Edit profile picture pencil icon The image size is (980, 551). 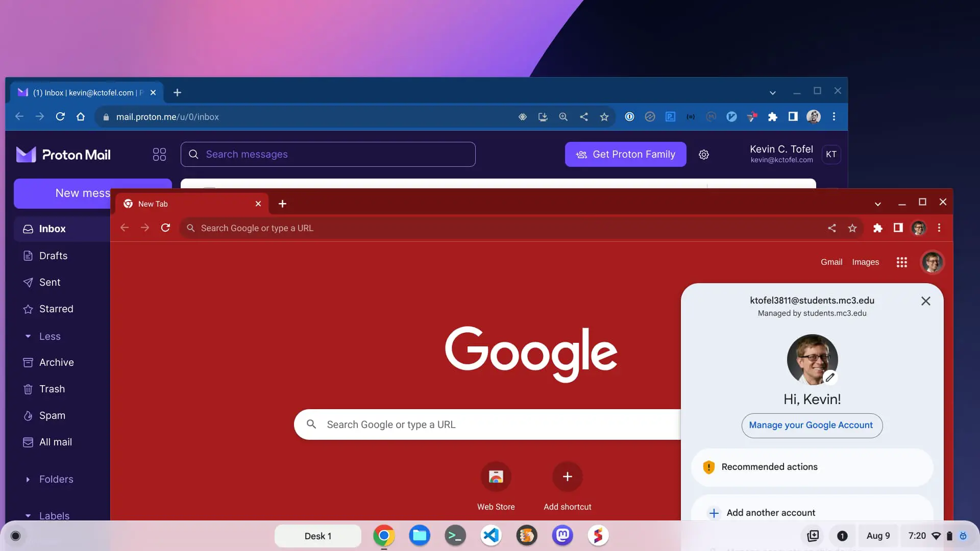[x=830, y=377]
